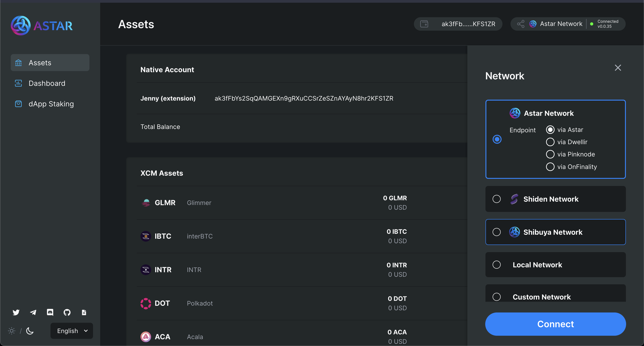Select the Shiden Network radio button
This screenshot has width=644, height=346.
[x=497, y=199]
